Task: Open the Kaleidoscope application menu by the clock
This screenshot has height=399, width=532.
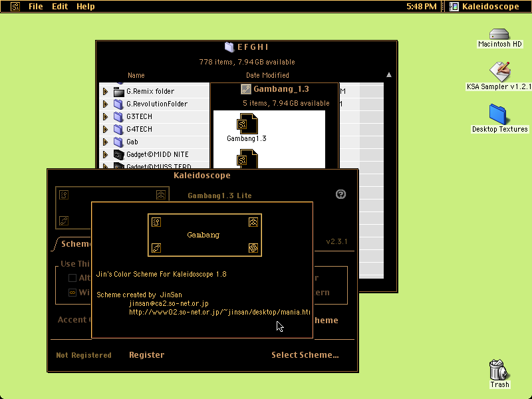Action: [485, 7]
